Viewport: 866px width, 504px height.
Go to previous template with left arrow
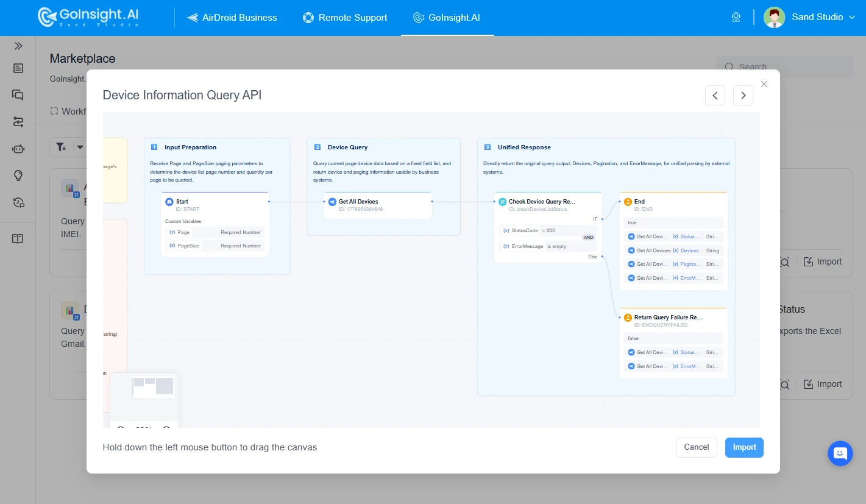click(x=715, y=95)
